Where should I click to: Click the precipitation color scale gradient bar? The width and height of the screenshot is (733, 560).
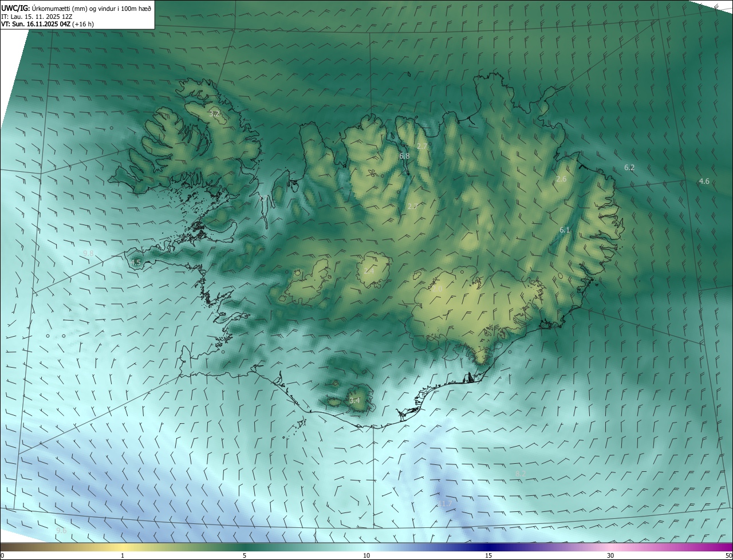(366, 547)
